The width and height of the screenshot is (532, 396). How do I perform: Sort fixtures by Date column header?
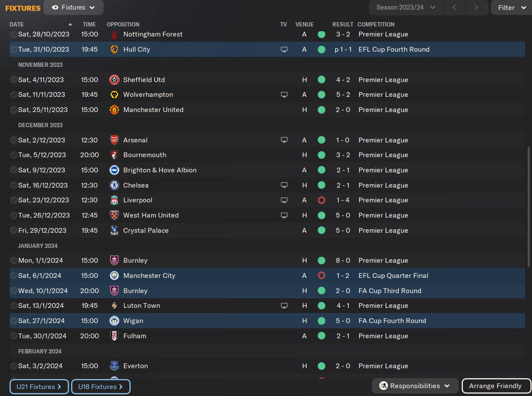(x=17, y=24)
